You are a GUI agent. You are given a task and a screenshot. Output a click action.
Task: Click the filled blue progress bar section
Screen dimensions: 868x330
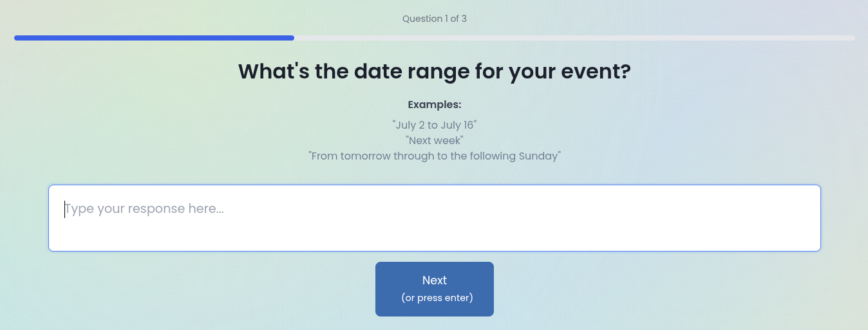(x=154, y=38)
